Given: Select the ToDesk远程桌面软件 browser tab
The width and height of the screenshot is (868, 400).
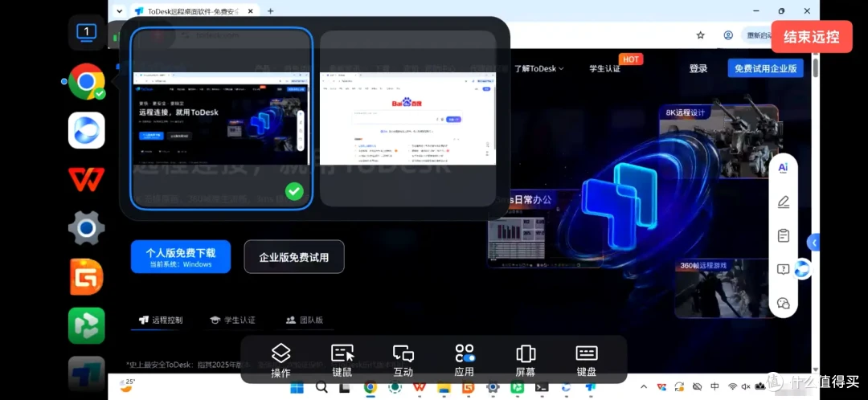Looking at the screenshot, I should pyautogui.click(x=194, y=10).
